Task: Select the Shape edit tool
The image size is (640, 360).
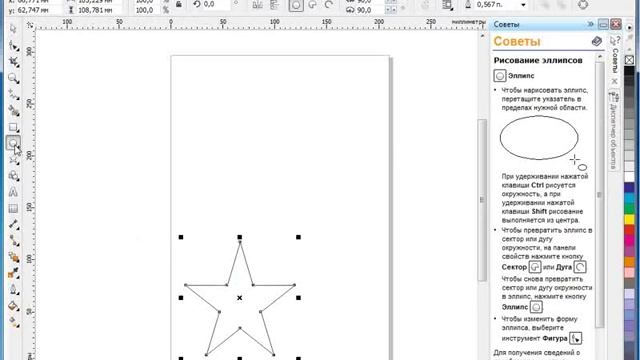Action: (x=13, y=46)
